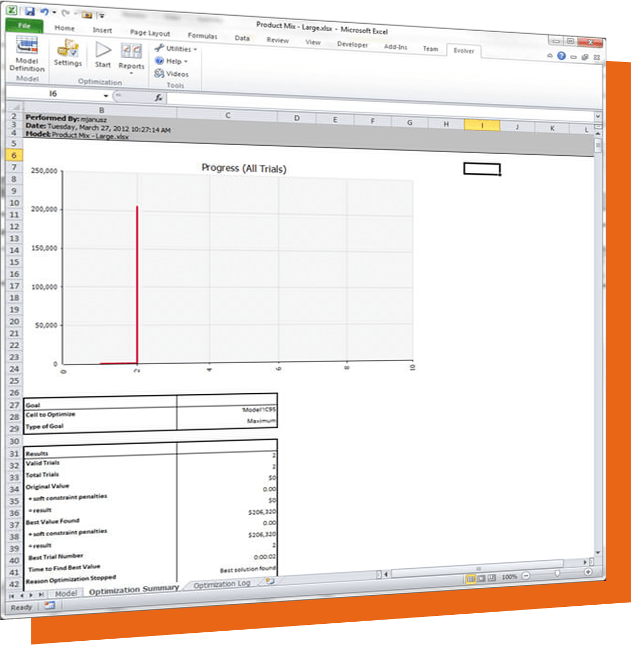Select column I header

(482, 125)
